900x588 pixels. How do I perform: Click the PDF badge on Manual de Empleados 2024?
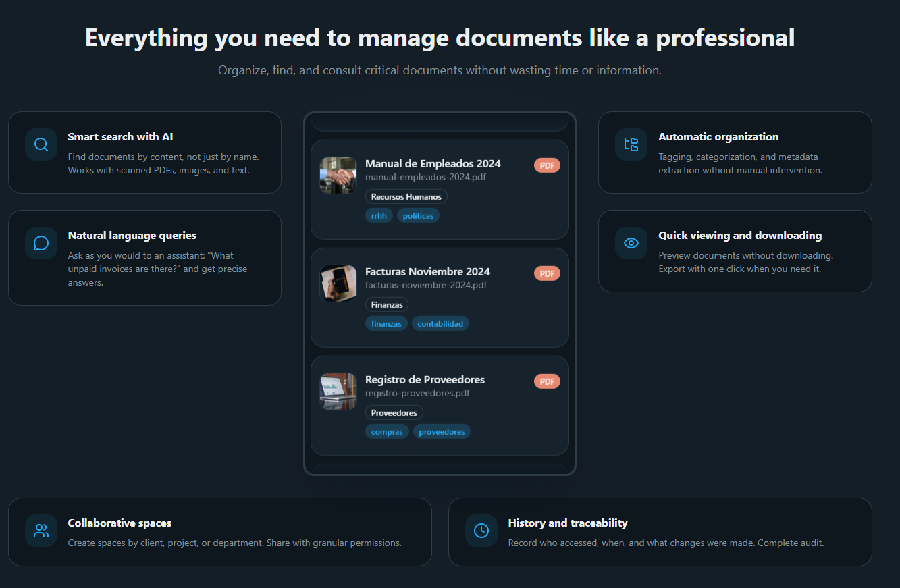point(547,165)
